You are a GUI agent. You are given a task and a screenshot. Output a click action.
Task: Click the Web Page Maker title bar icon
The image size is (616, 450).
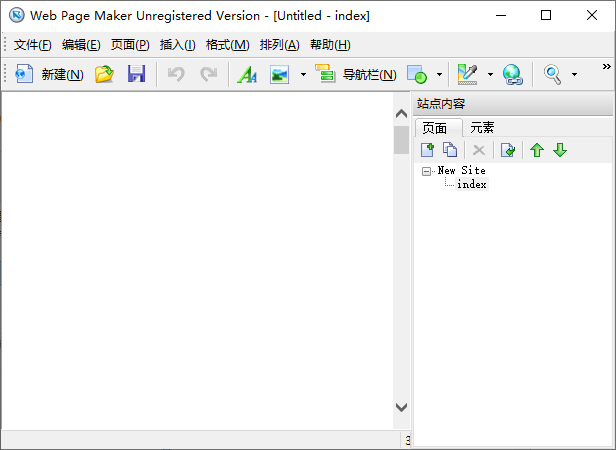[x=16, y=16]
